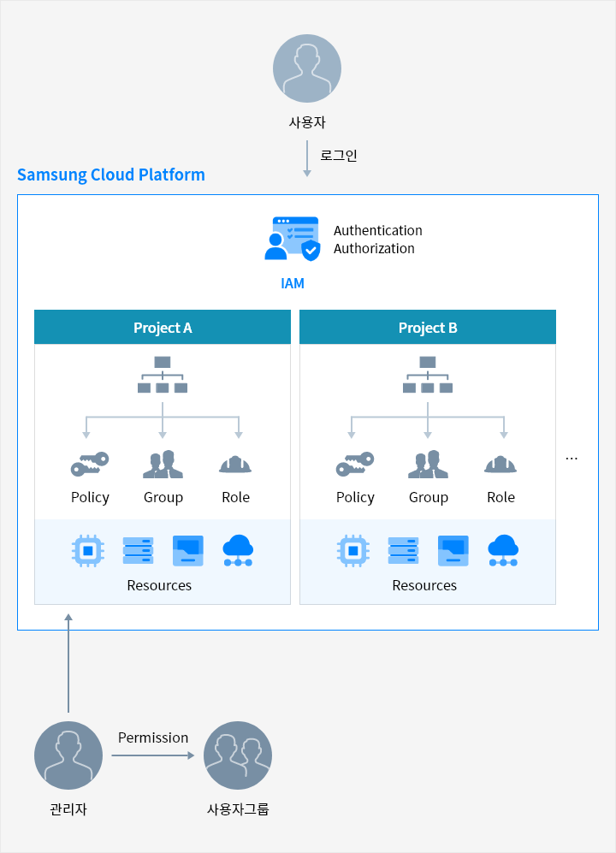Image resolution: width=616 pixels, height=853 pixels.
Task: Click the Project A header bar
Action: click(x=163, y=327)
